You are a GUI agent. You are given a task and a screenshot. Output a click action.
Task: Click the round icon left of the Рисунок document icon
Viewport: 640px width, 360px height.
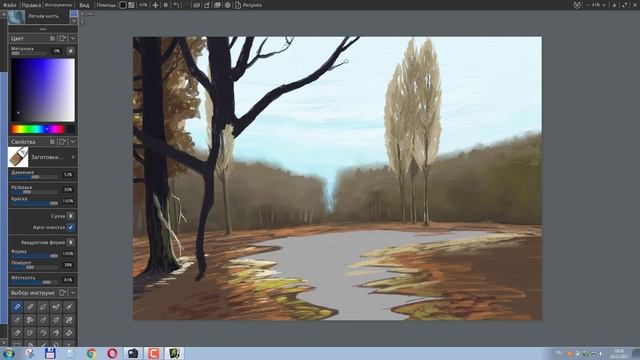228,5
